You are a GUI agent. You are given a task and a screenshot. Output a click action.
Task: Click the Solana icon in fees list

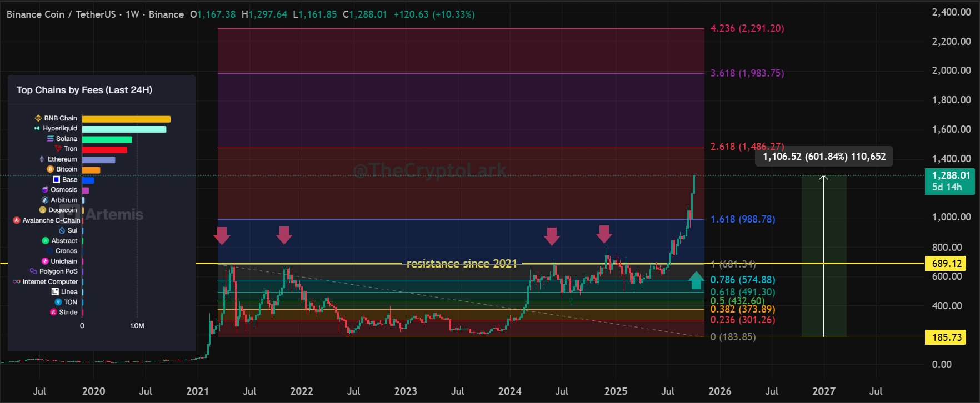[x=50, y=139]
